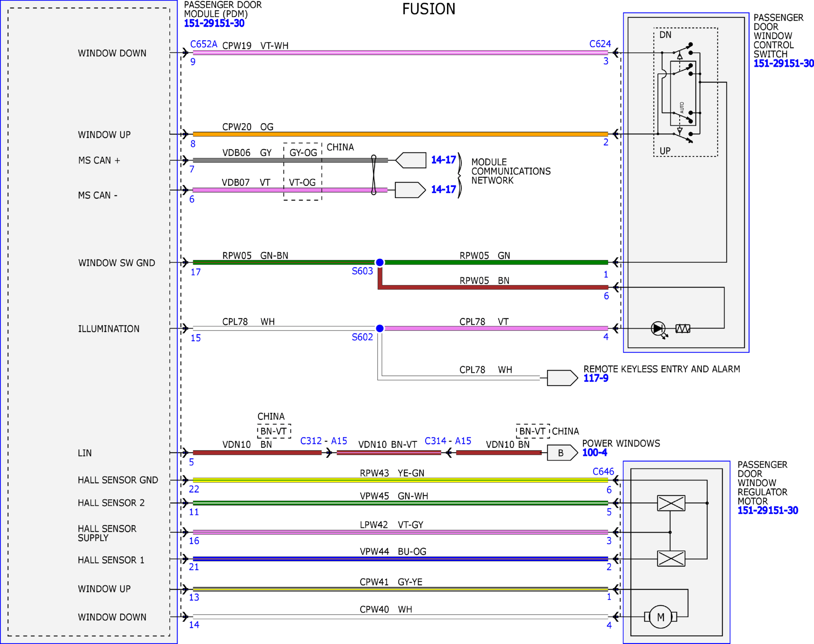The image size is (814, 644).
Task: Click the POWER WINDOWS label
Action: point(621,443)
